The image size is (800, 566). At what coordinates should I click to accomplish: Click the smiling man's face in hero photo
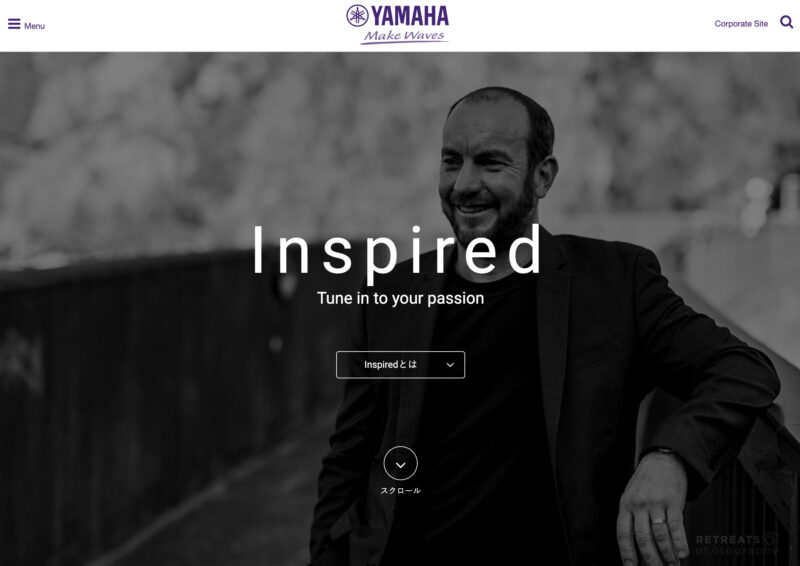(x=485, y=168)
